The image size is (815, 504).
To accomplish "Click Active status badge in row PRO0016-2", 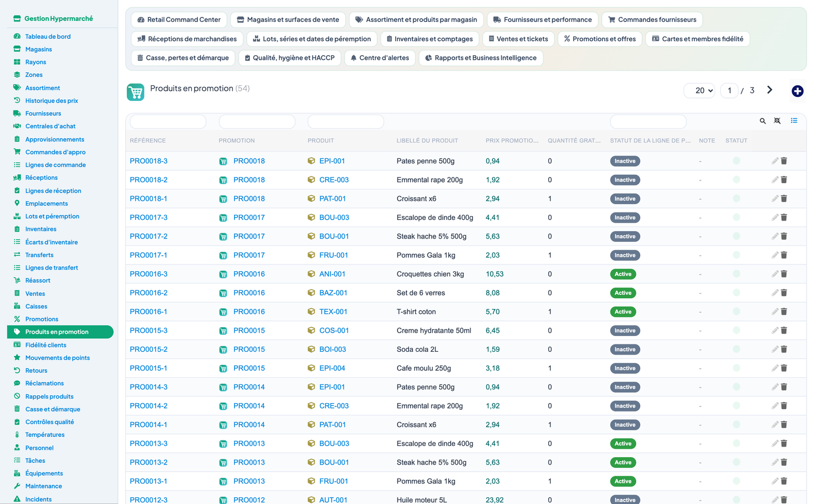I will point(623,293).
